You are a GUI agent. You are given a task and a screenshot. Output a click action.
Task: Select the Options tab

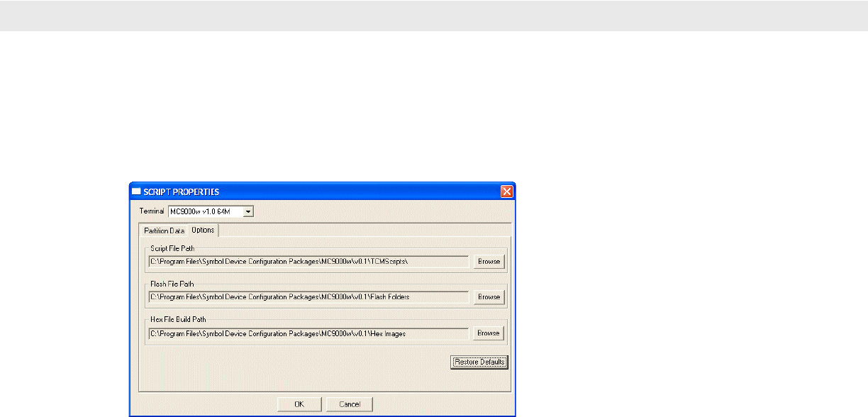pos(203,230)
